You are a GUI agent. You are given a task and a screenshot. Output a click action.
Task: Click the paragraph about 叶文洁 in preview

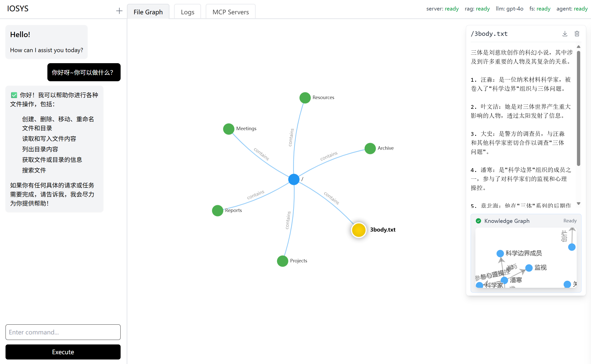tap(521, 111)
